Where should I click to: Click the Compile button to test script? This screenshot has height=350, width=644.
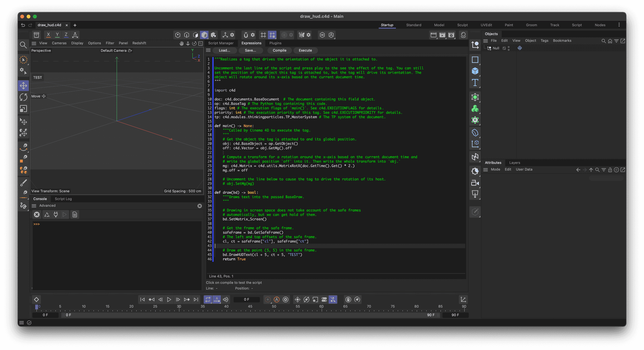point(279,50)
